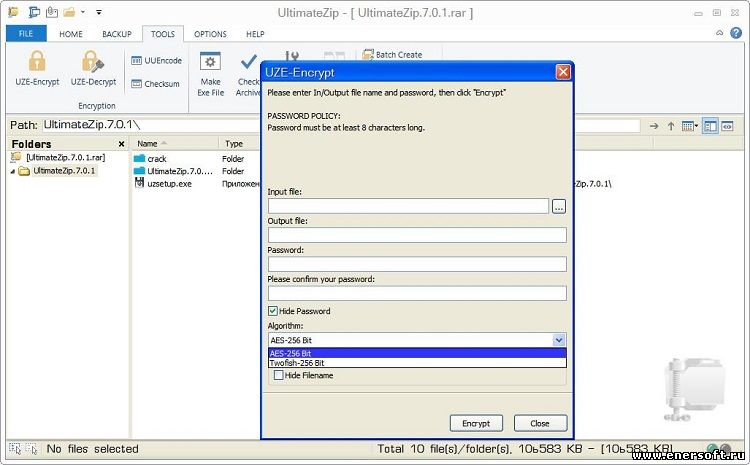Close the UZE-Encrypt dialog
Viewport: 750px width, 465px height.
[x=563, y=72]
